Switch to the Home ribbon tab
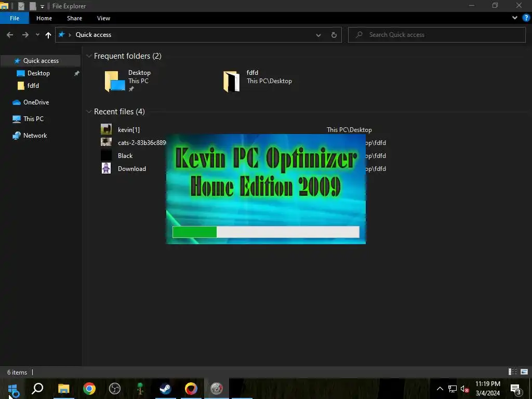 coord(44,18)
